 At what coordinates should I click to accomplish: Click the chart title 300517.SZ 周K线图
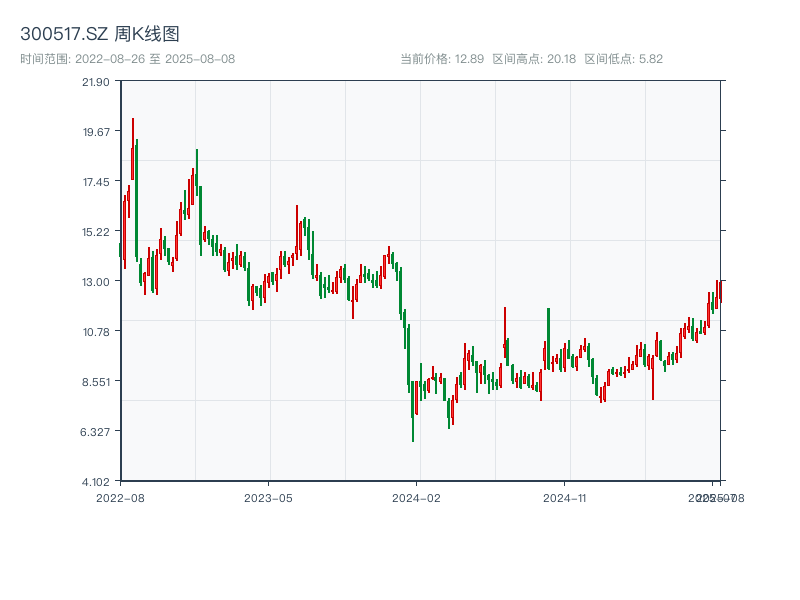(x=100, y=35)
